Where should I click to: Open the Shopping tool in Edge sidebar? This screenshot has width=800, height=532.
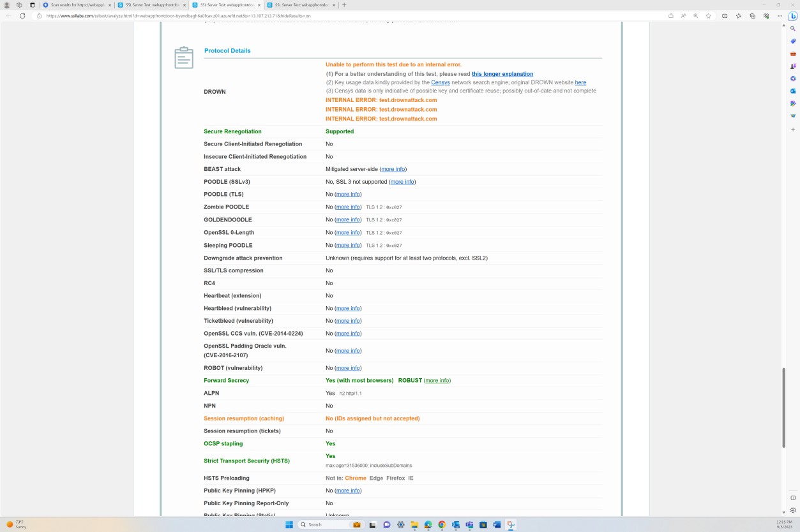793,41
